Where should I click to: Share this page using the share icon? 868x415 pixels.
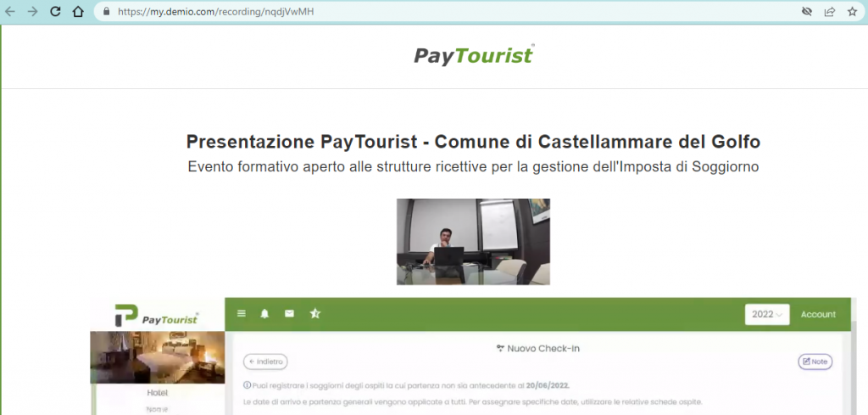pos(829,12)
